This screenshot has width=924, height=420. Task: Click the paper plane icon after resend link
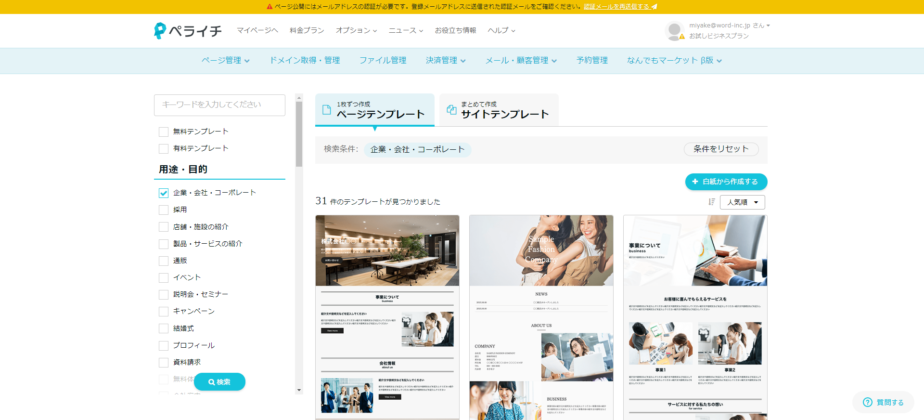pyautogui.click(x=654, y=6)
